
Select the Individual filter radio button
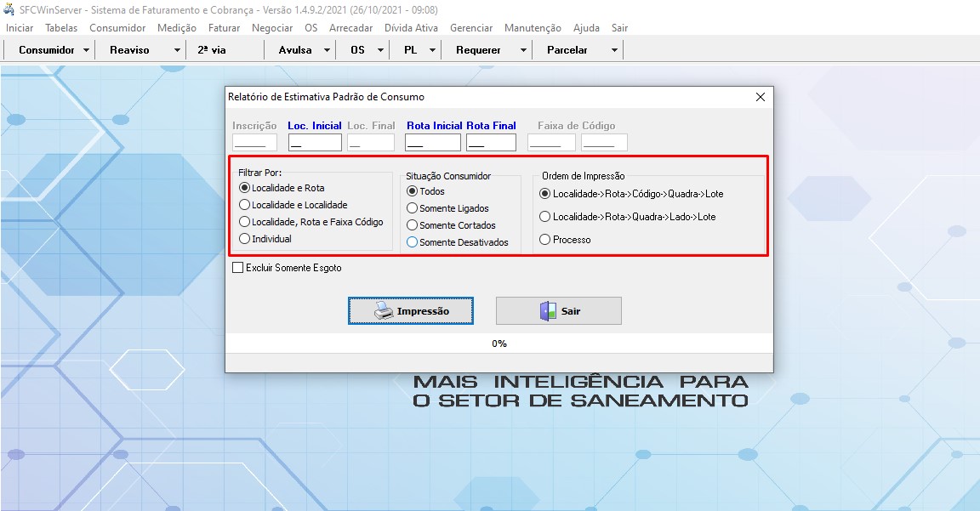click(x=245, y=239)
